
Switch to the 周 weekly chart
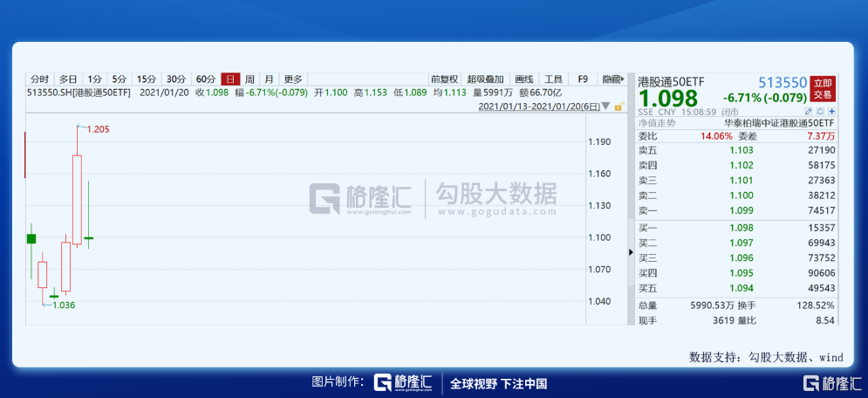249,79
